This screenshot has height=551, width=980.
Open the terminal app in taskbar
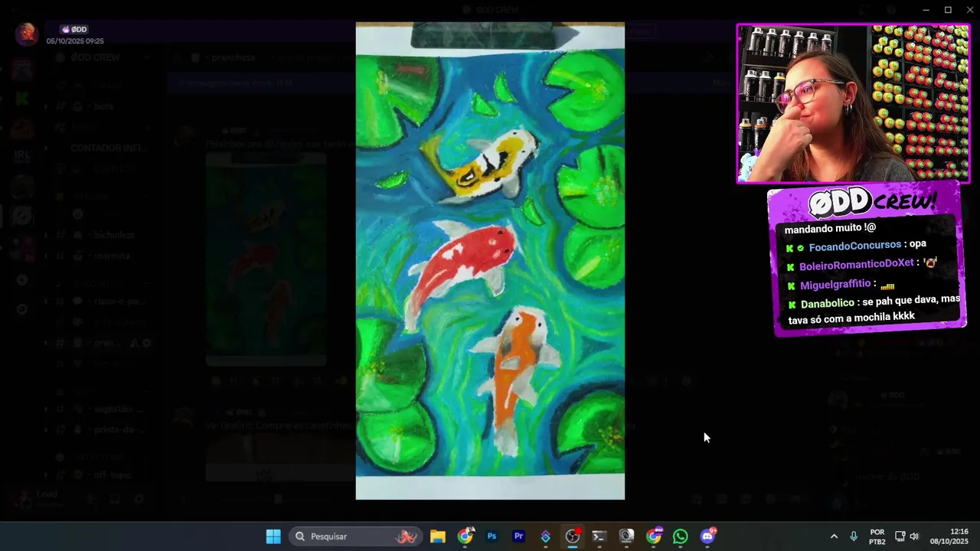tap(599, 536)
